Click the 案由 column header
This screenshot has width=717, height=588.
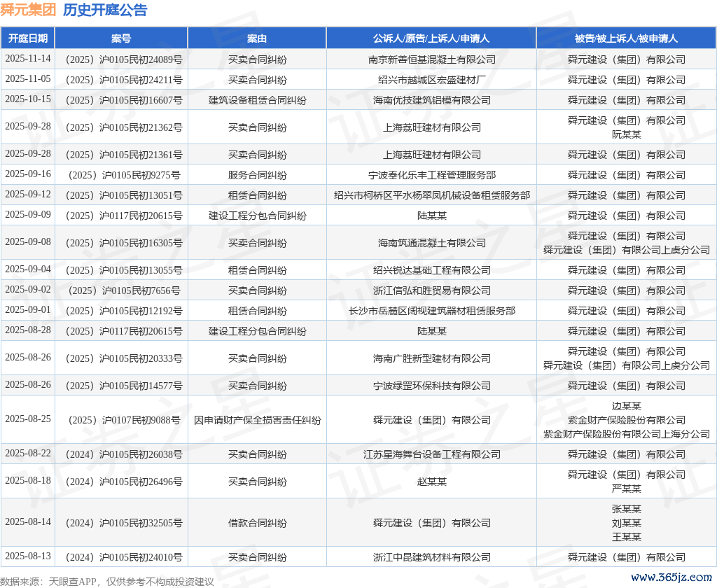click(x=257, y=38)
